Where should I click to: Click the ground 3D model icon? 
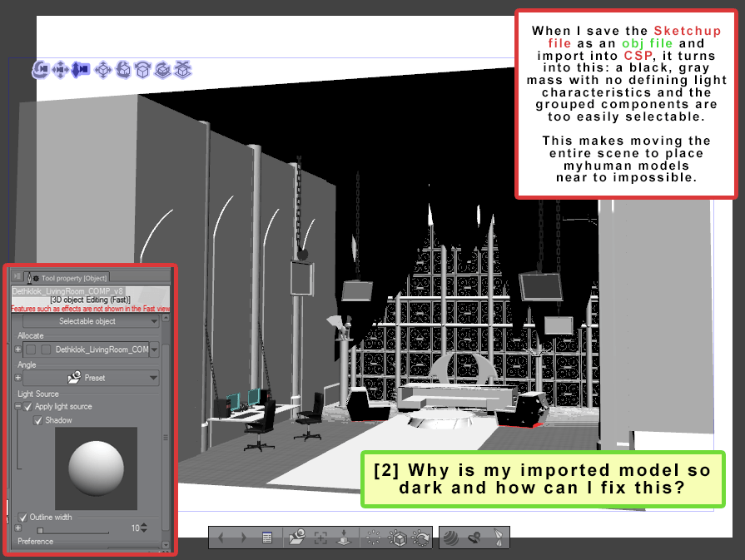click(x=344, y=538)
